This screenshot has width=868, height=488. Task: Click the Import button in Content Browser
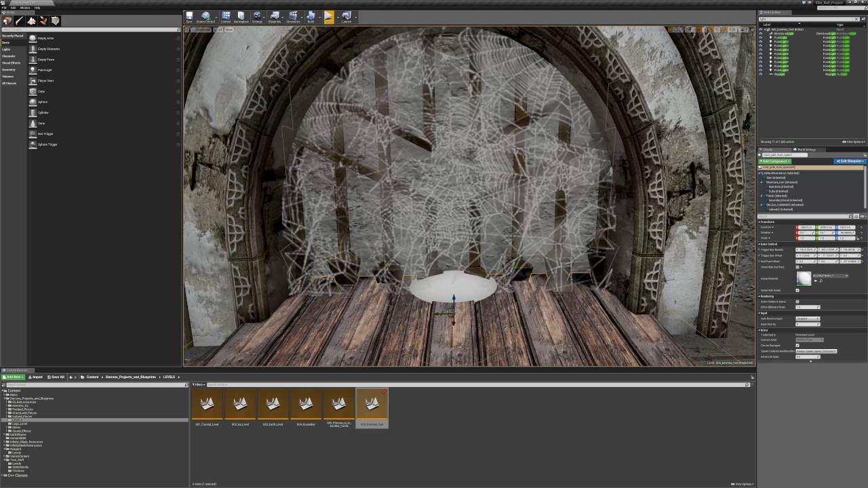(36, 377)
